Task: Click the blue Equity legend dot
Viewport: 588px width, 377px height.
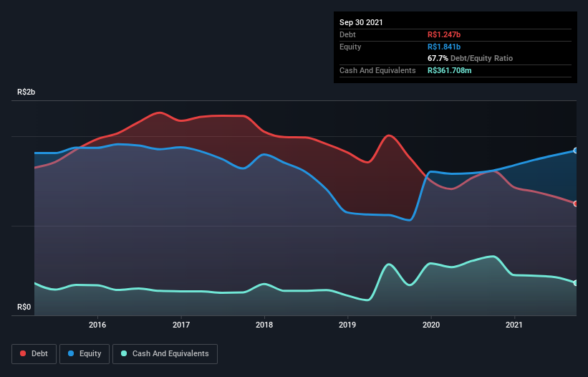Action: click(x=71, y=353)
